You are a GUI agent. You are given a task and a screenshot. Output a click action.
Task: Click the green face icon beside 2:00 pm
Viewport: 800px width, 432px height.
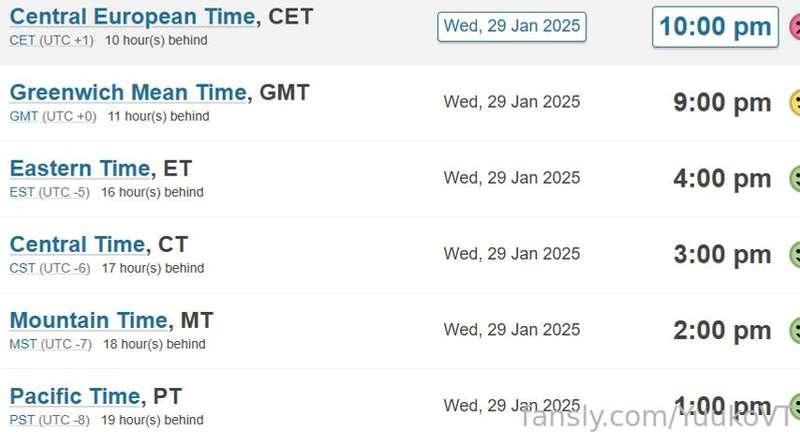795,331
